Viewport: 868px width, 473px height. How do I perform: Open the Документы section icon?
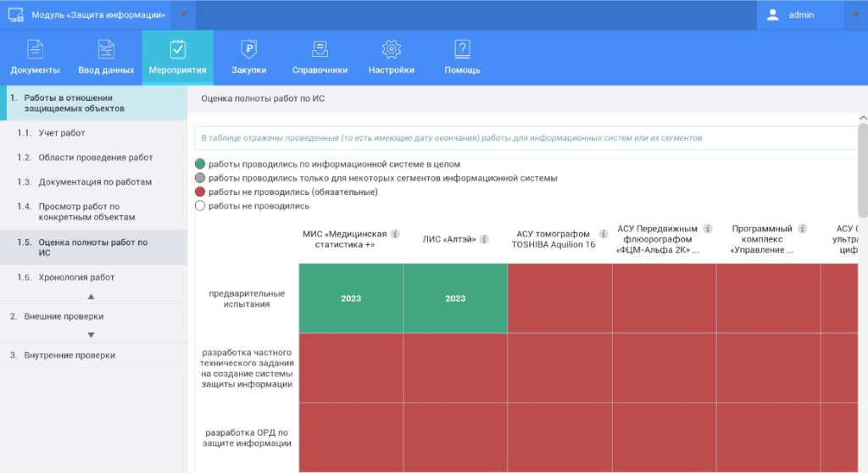point(35,49)
